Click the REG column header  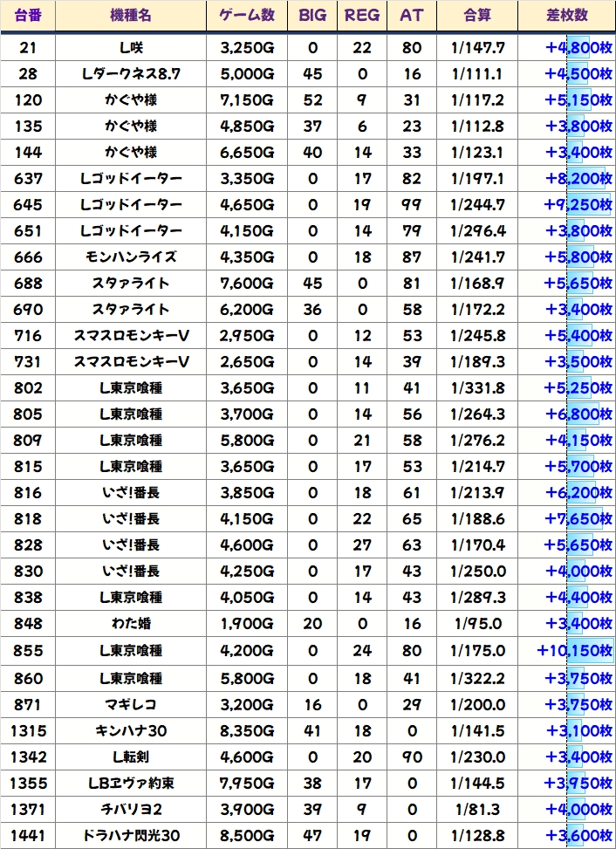click(x=362, y=15)
